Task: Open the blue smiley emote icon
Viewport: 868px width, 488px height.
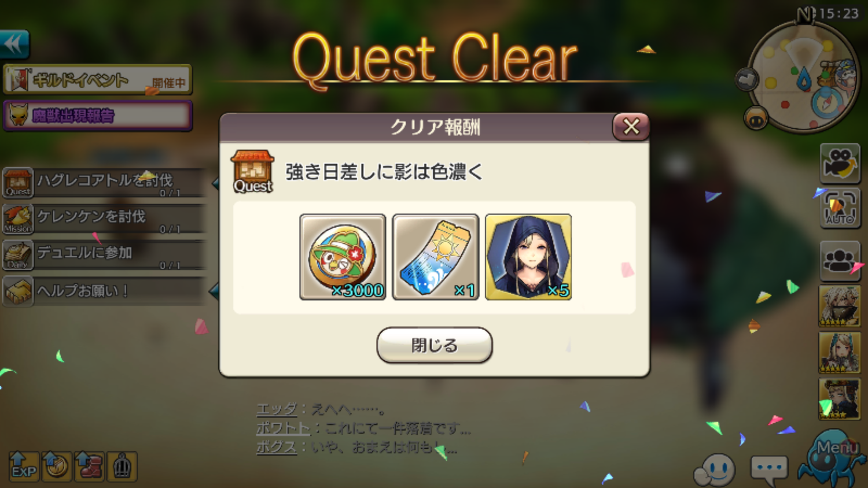Action: [715, 469]
